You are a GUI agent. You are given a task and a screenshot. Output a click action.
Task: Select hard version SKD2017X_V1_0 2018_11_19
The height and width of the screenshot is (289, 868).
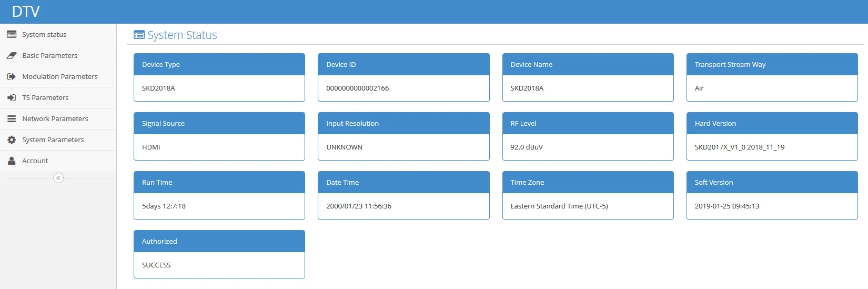(x=740, y=147)
